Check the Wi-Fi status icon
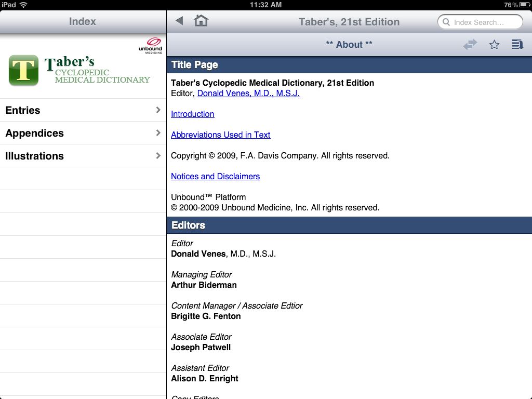The image size is (532, 399). point(23,5)
